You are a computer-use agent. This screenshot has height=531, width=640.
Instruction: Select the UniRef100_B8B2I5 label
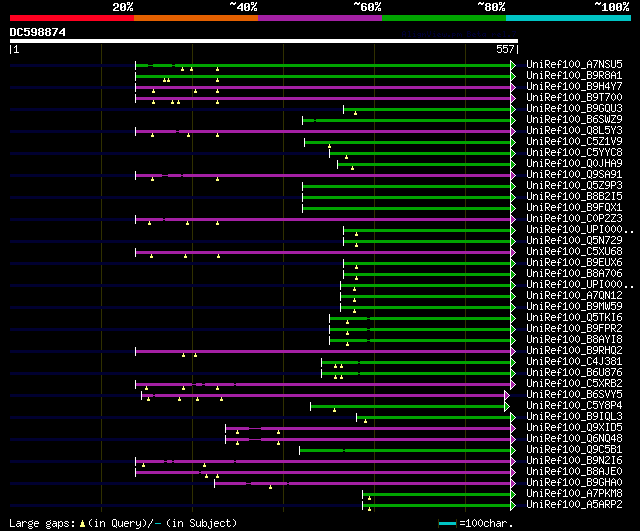(x=574, y=197)
